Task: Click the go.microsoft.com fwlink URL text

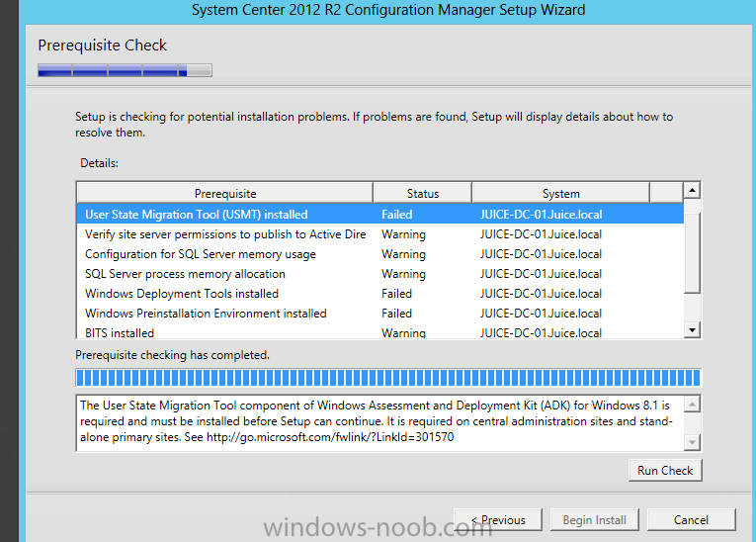Action: [330, 437]
